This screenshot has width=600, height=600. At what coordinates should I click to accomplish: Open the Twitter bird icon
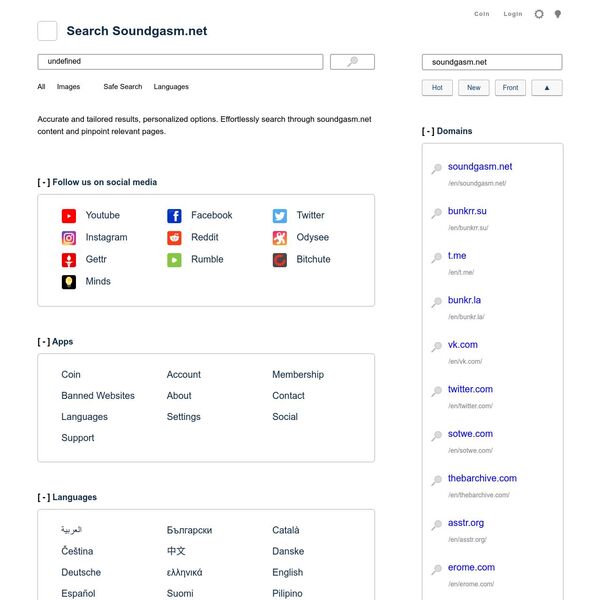pos(280,215)
